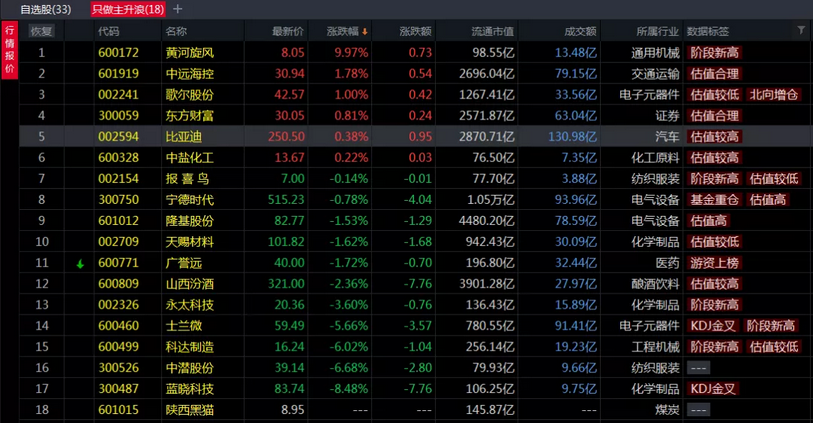Click the 北向增仓 tag on 歌尔股份 row

click(774, 95)
